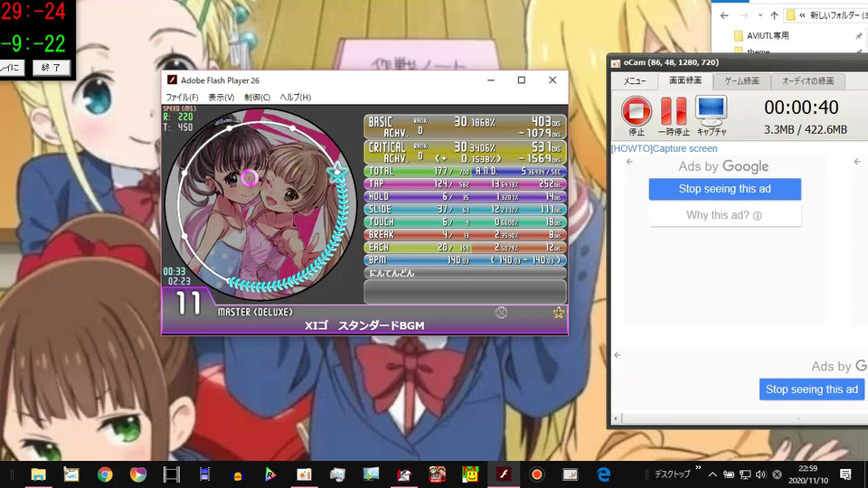Open File Explorer from the taskbar
Image resolution: width=868 pixels, height=488 pixels.
pos(38,474)
